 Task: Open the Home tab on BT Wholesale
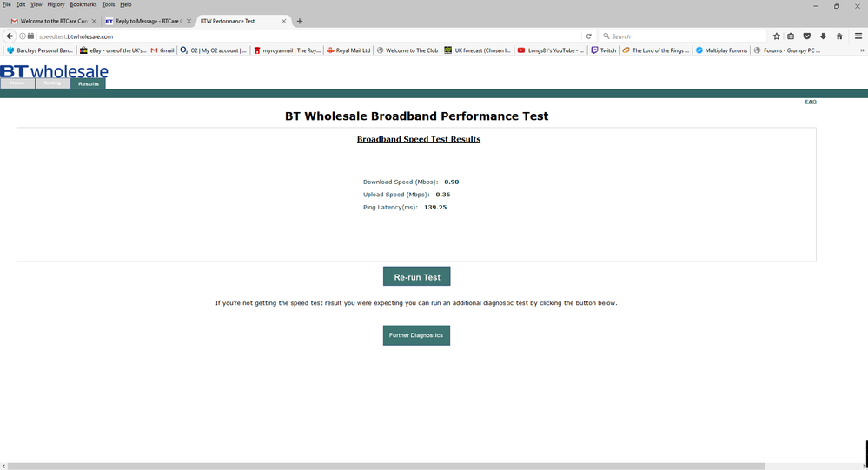17,83
